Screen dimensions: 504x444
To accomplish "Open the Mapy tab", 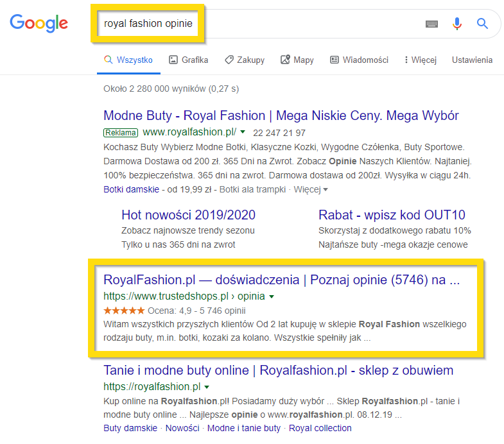I will pyautogui.click(x=297, y=60).
